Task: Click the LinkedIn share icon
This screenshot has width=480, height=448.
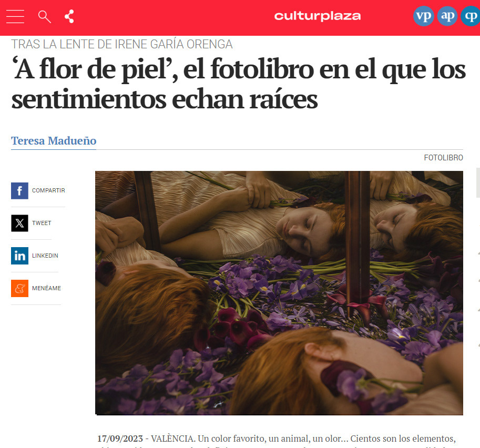Action: coord(19,256)
